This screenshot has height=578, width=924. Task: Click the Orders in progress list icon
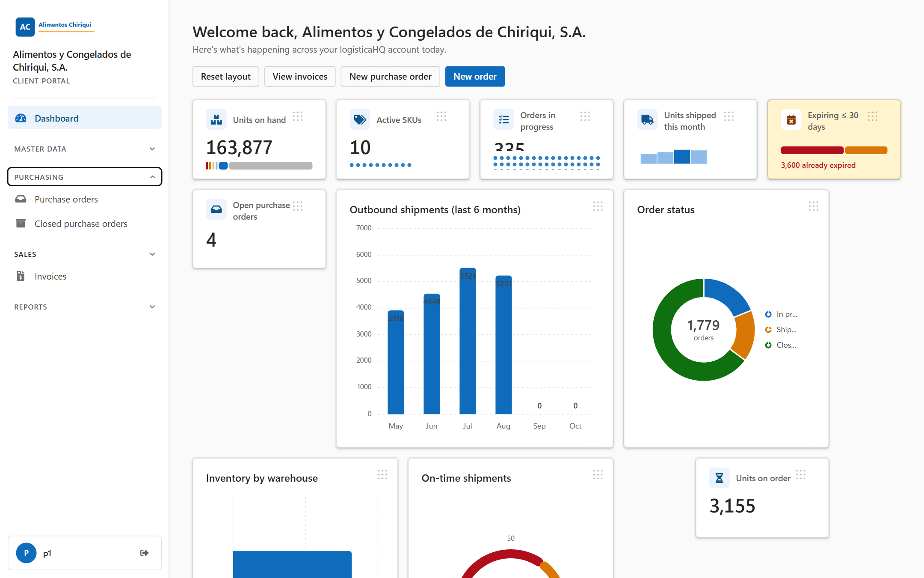coord(503,119)
